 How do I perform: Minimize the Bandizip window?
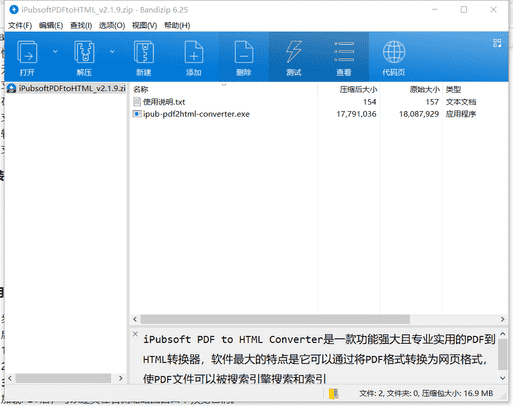click(435, 10)
